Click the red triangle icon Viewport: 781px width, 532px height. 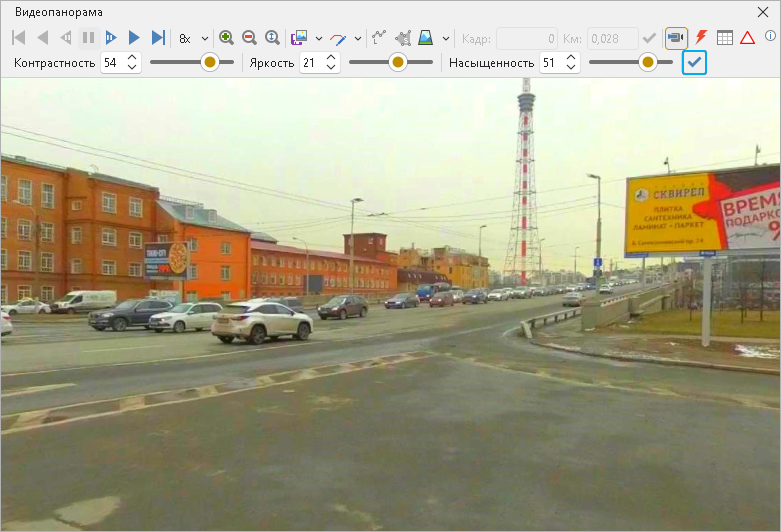click(x=747, y=38)
